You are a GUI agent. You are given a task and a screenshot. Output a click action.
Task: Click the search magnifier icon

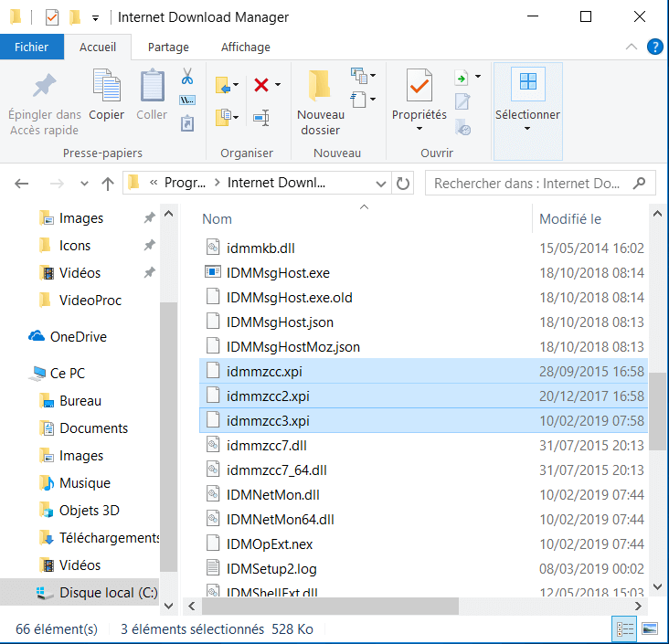click(x=639, y=183)
